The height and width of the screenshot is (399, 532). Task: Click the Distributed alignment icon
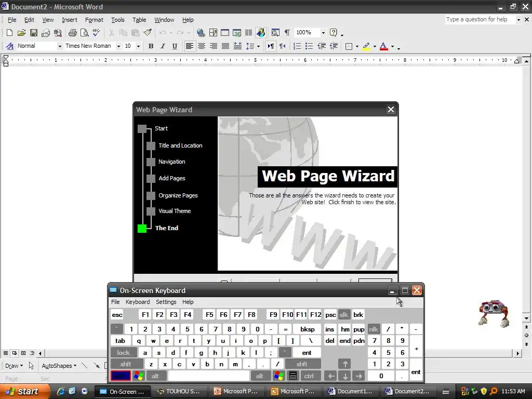tap(237, 46)
